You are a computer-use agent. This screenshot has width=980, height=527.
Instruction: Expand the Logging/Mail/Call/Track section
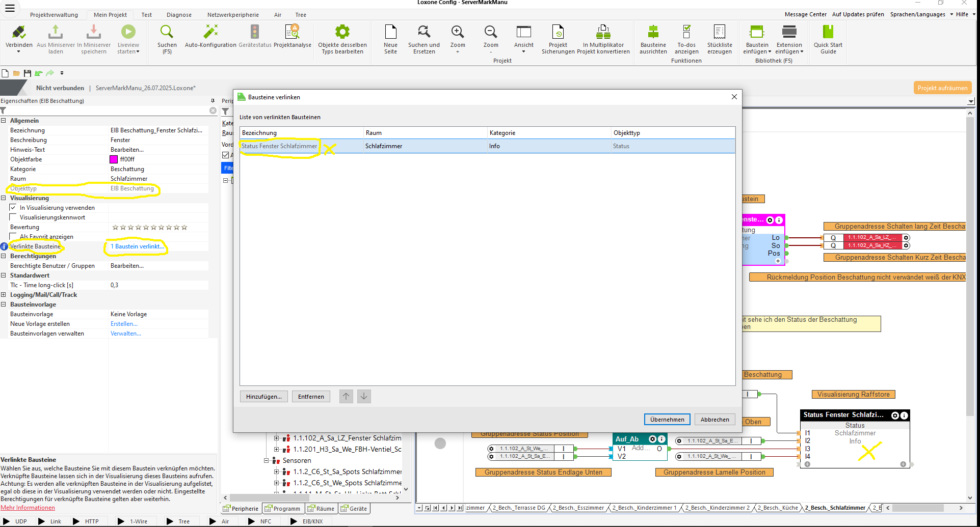pyautogui.click(x=4, y=295)
